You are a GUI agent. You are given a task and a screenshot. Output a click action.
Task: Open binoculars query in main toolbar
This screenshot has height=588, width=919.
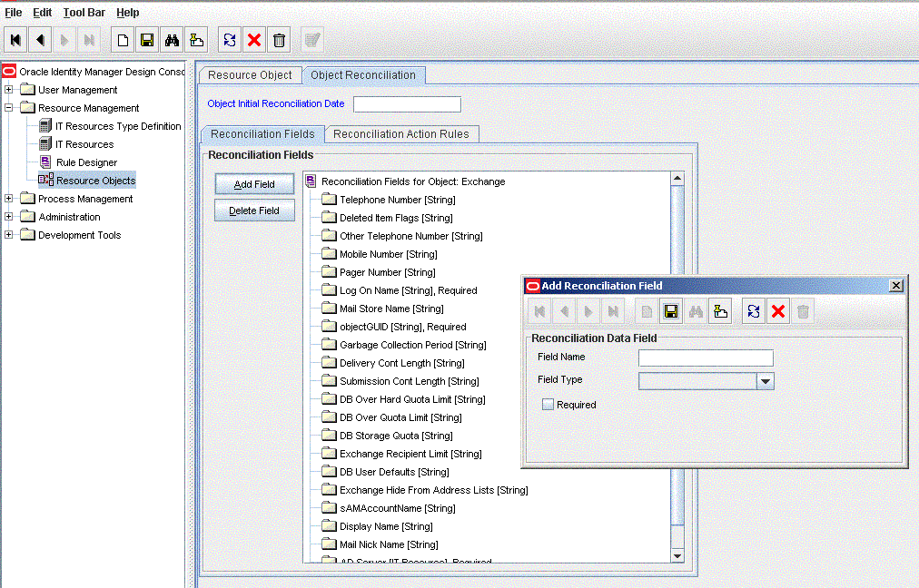[x=172, y=40]
